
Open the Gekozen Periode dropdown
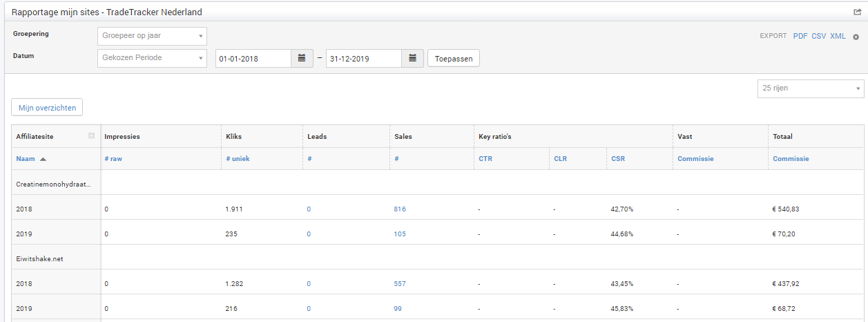[x=152, y=58]
